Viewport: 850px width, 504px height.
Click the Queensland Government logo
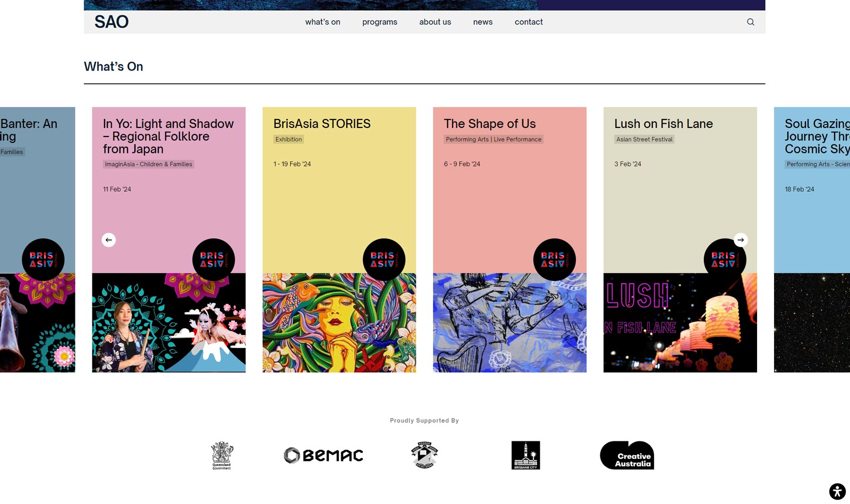(222, 455)
